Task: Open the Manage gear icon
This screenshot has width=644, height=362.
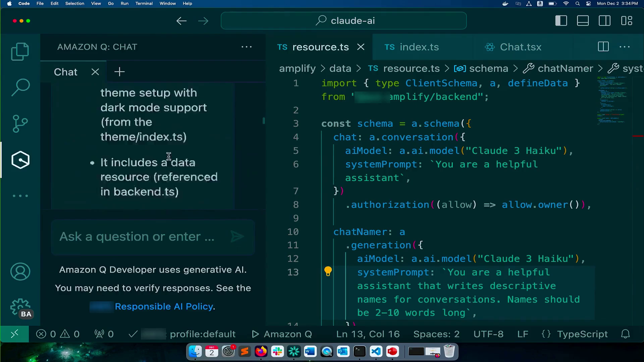Action: point(20,307)
